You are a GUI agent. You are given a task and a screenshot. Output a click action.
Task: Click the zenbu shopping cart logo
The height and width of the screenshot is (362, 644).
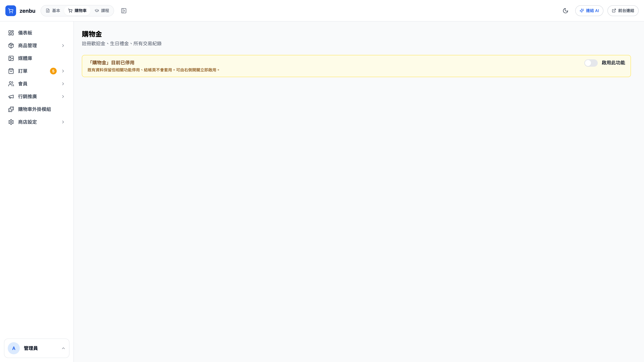point(11,11)
